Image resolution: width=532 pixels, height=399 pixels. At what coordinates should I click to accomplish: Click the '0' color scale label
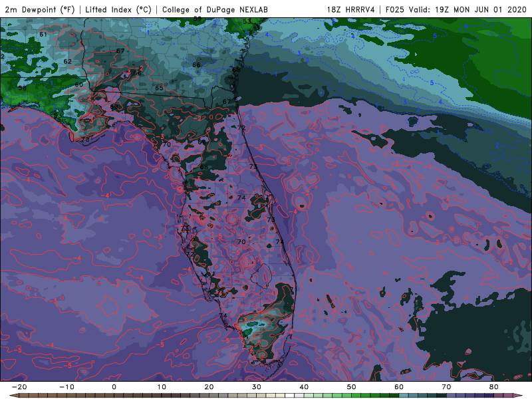click(114, 387)
